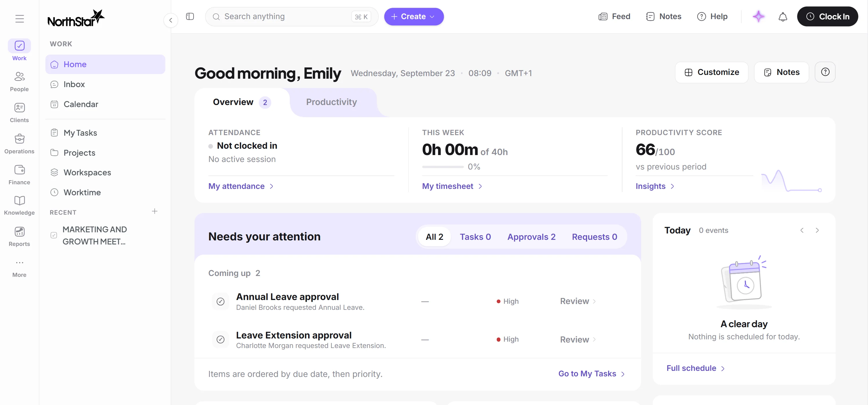Toggle the sidebar panel layout icon

190,16
